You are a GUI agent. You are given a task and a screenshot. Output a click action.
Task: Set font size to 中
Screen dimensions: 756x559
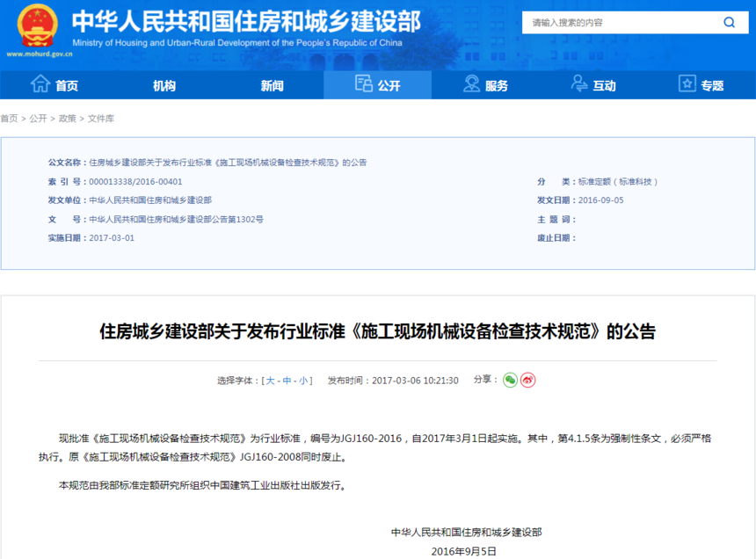pyautogui.click(x=287, y=381)
